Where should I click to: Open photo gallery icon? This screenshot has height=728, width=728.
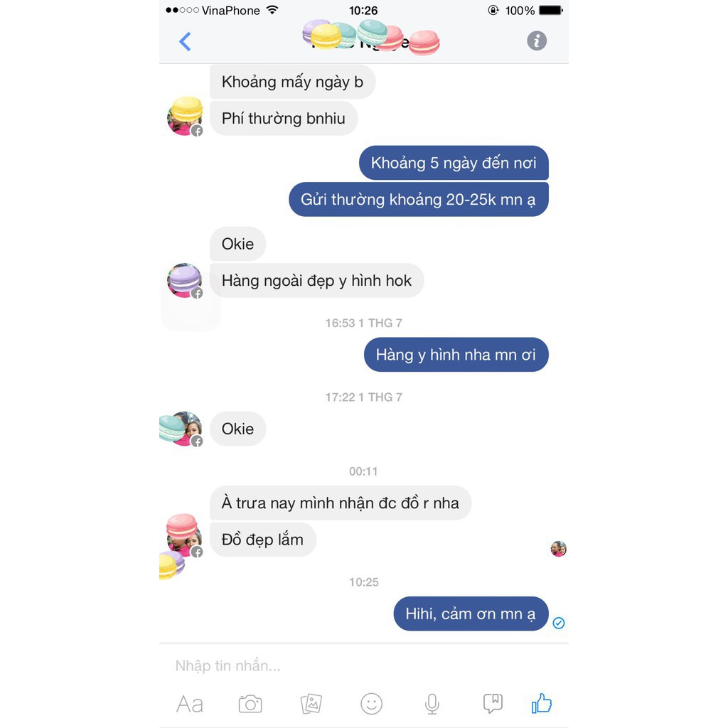[x=311, y=704]
